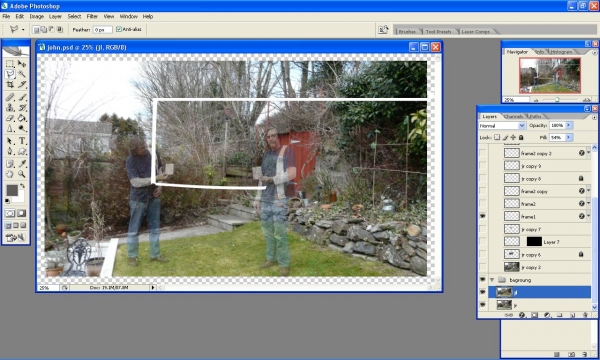The height and width of the screenshot is (360, 600).
Task: Switch to the Channels tab
Action: point(513,116)
